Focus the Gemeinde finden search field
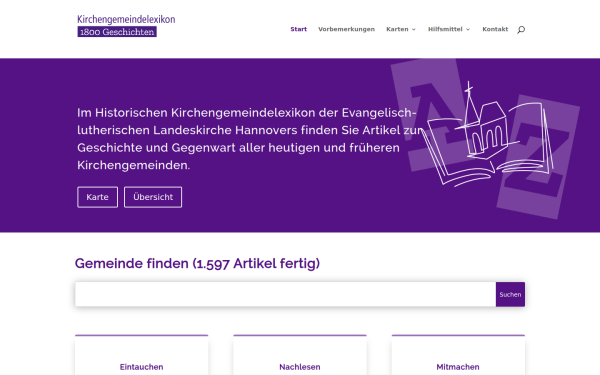This screenshot has width=600, height=375. click(x=285, y=294)
